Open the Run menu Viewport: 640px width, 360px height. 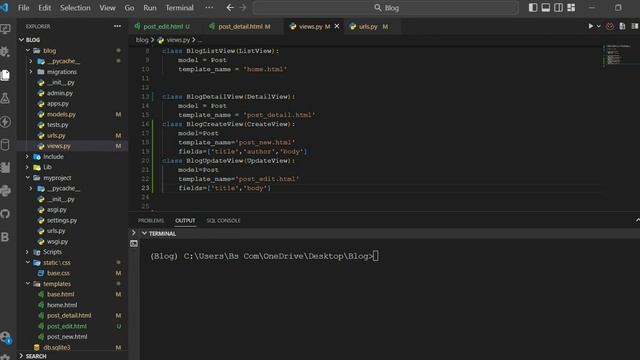point(150,8)
